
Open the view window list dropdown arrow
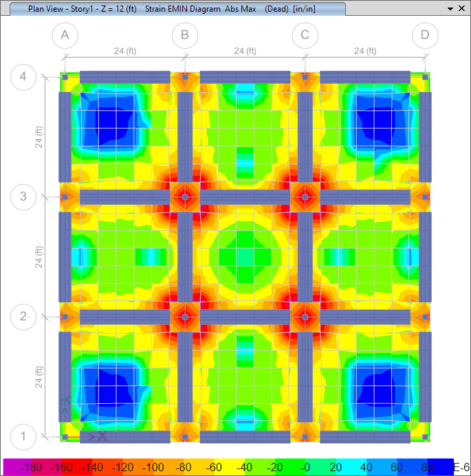pos(451,9)
